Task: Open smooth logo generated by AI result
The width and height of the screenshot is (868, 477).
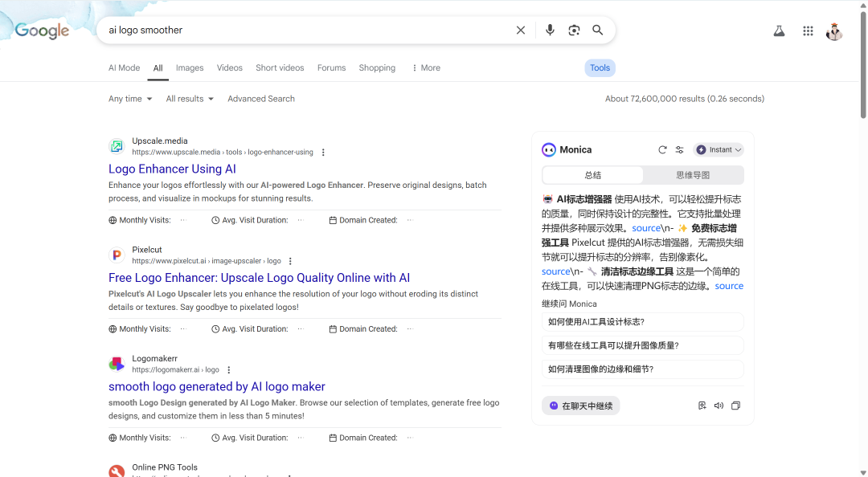Action: (217, 387)
